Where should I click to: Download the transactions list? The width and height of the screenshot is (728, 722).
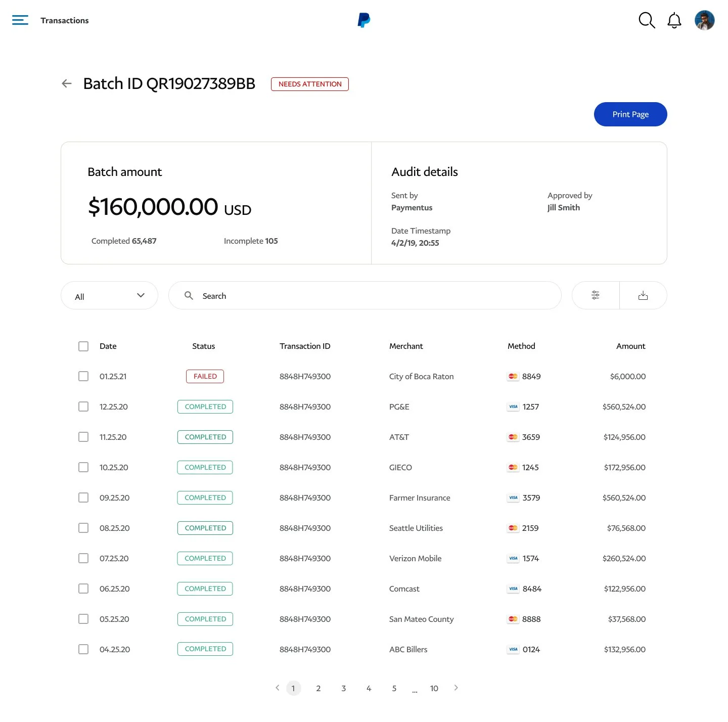[x=643, y=295]
